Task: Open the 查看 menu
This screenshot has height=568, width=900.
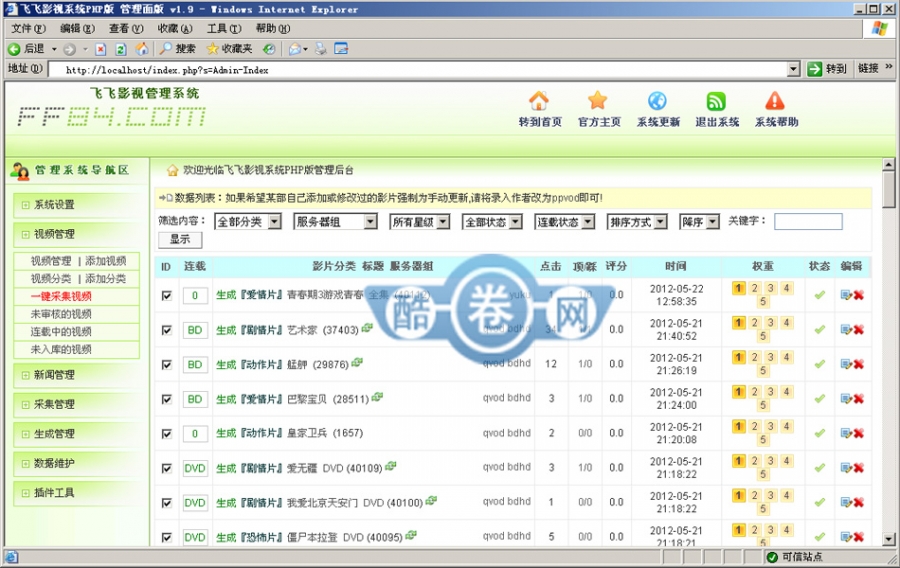Action: tap(126, 28)
